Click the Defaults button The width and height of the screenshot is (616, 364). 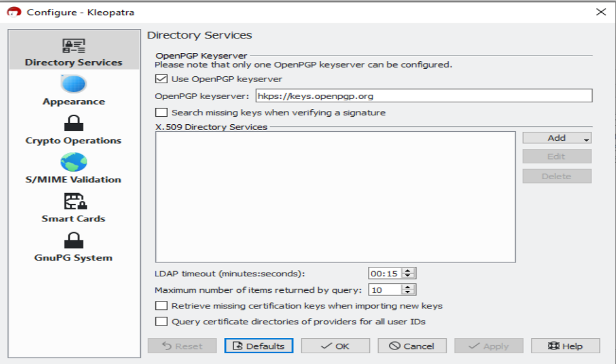click(259, 346)
